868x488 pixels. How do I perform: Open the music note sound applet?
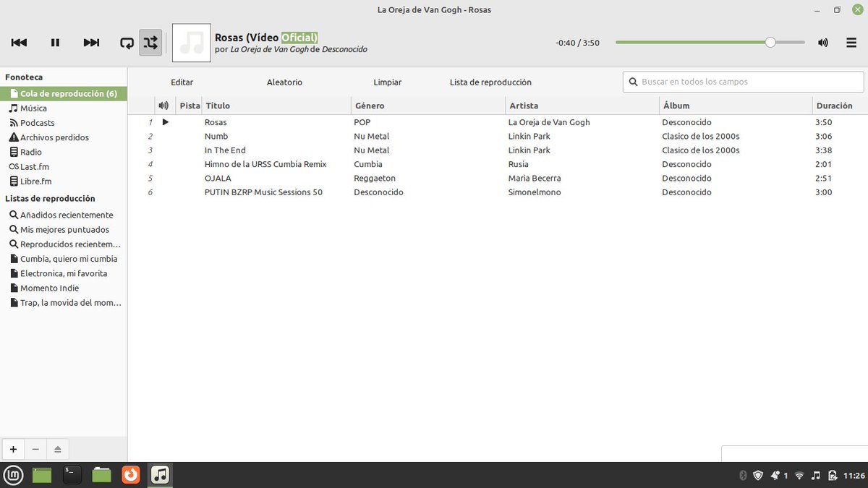coord(816,476)
